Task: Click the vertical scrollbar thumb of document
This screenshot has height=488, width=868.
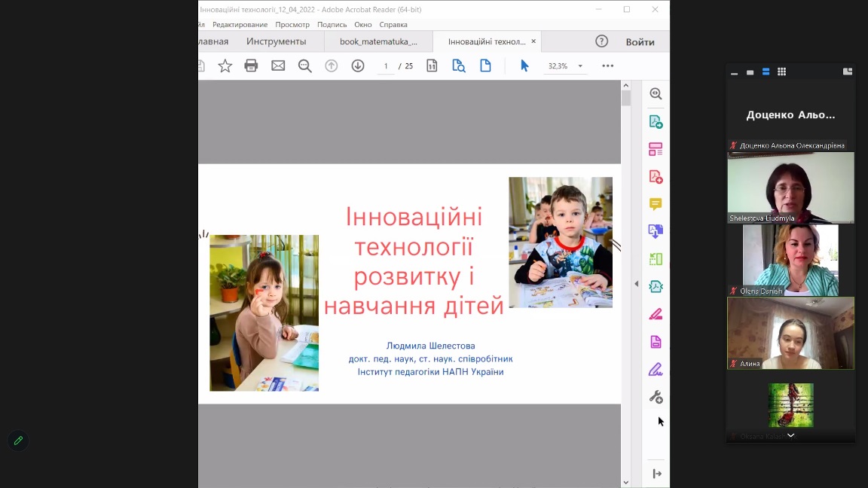Action: (625, 99)
